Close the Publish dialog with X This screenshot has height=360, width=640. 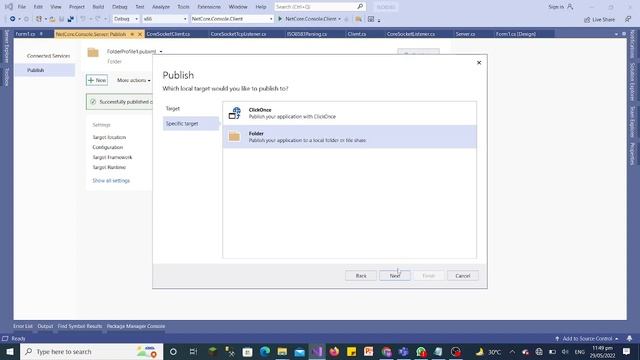[479, 62]
